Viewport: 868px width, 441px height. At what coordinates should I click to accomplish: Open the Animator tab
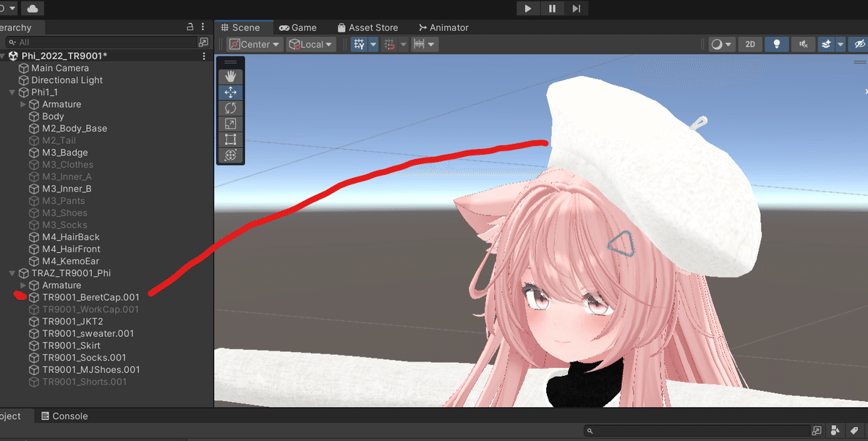coord(443,27)
